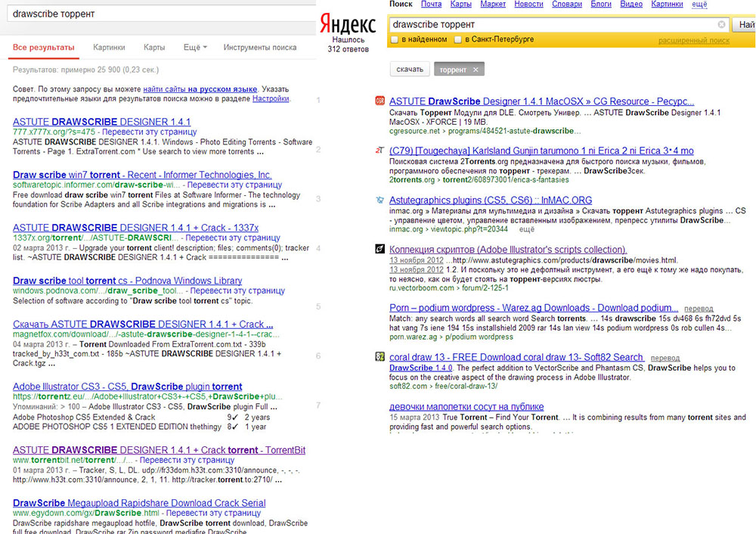Screen dimensions: 756x534
Task: Click the Найти search button
Action: pyautogui.click(x=744, y=25)
